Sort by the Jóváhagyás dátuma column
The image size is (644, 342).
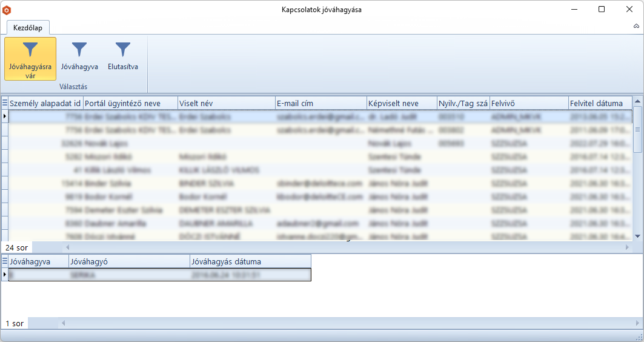pyautogui.click(x=250, y=261)
